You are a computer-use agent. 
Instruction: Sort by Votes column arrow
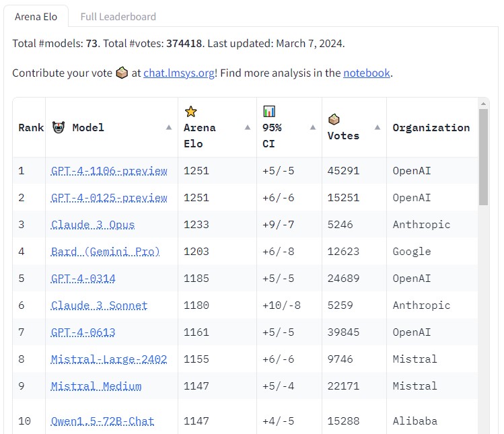click(x=377, y=127)
